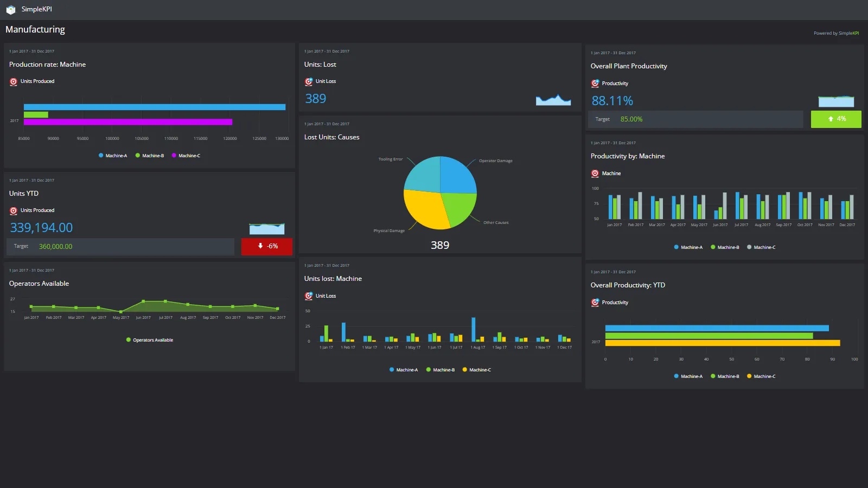Click the Unit Loss icon in Units lost: Machine
868x488 pixels.
(309, 296)
